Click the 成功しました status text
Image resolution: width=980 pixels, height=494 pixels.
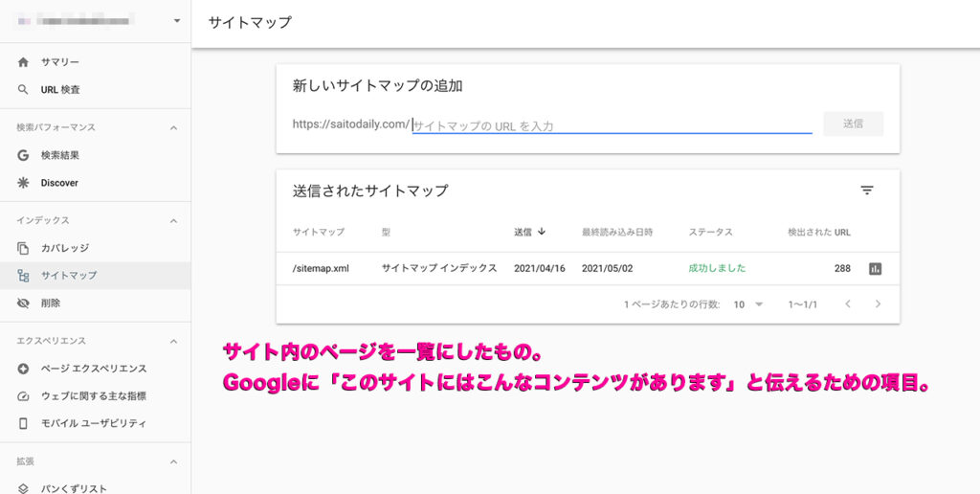(x=717, y=268)
